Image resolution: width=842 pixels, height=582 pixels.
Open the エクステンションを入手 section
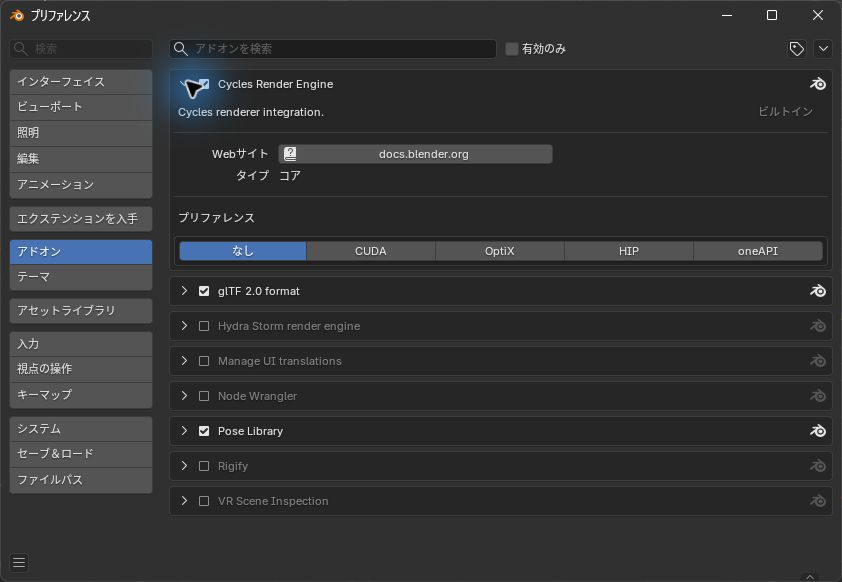pyautogui.click(x=81, y=219)
